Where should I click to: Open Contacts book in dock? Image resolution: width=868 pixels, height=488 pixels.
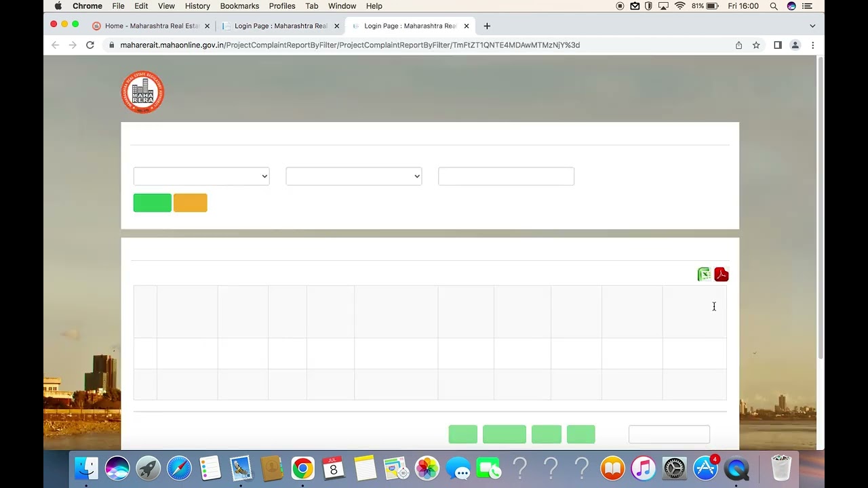tap(272, 468)
